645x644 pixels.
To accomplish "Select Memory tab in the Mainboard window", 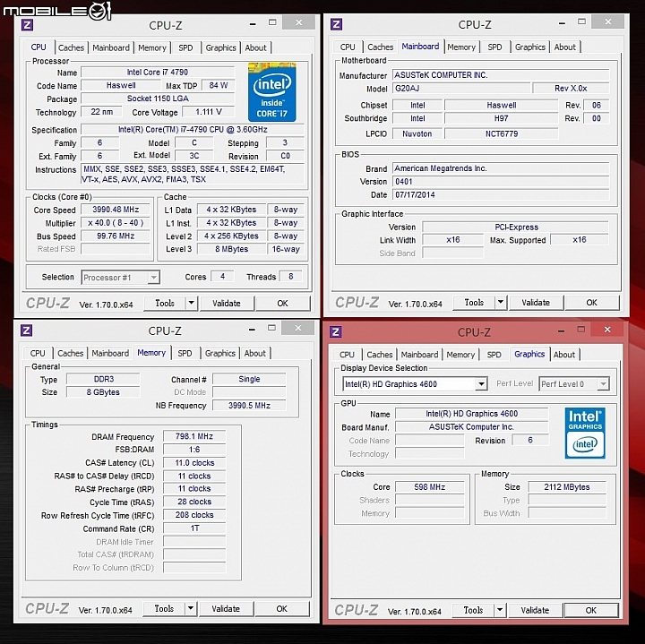I will (x=461, y=47).
